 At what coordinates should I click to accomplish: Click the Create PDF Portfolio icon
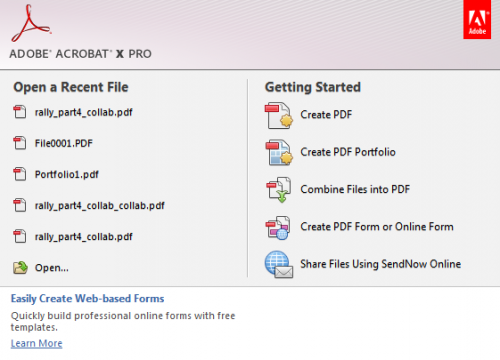coord(279,153)
